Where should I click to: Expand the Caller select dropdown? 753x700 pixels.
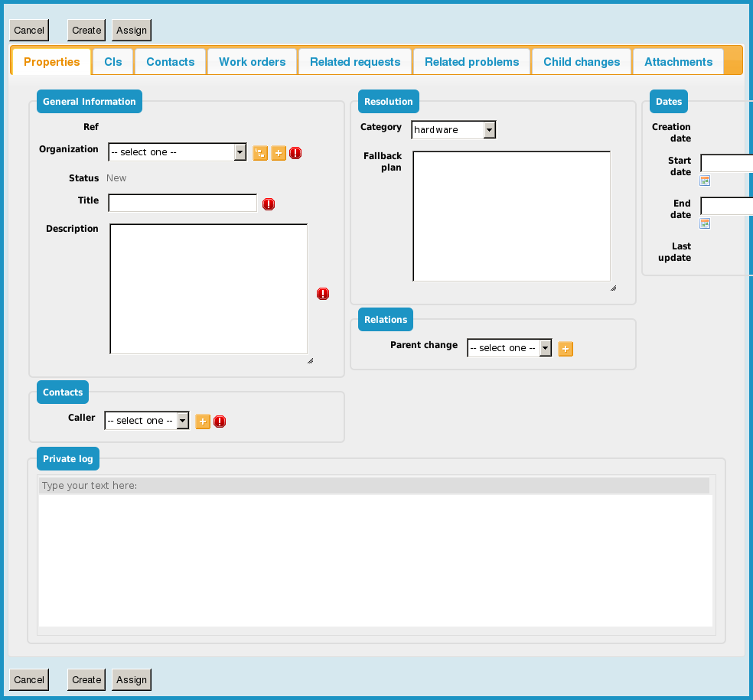pyautogui.click(x=146, y=421)
